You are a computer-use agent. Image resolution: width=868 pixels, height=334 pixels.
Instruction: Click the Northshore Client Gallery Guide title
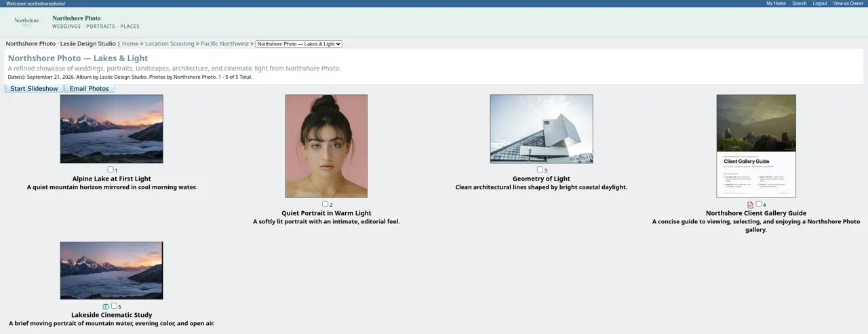click(x=756, y=213)
